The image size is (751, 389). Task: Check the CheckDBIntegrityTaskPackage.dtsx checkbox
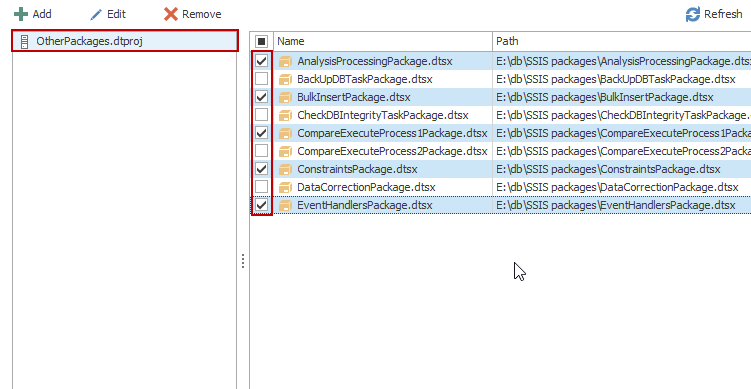point(262,115)
